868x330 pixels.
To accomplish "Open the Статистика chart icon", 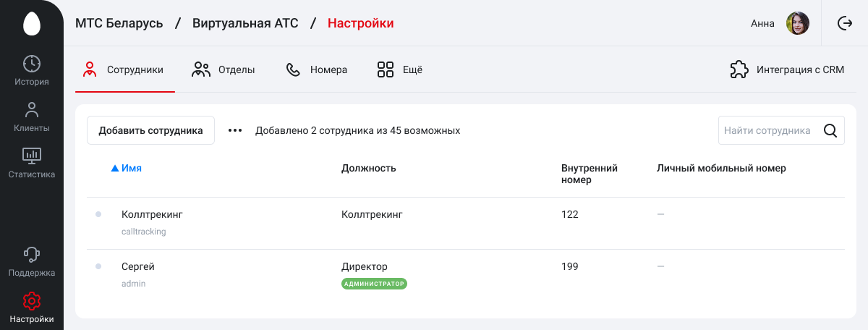I will [32, 156].
